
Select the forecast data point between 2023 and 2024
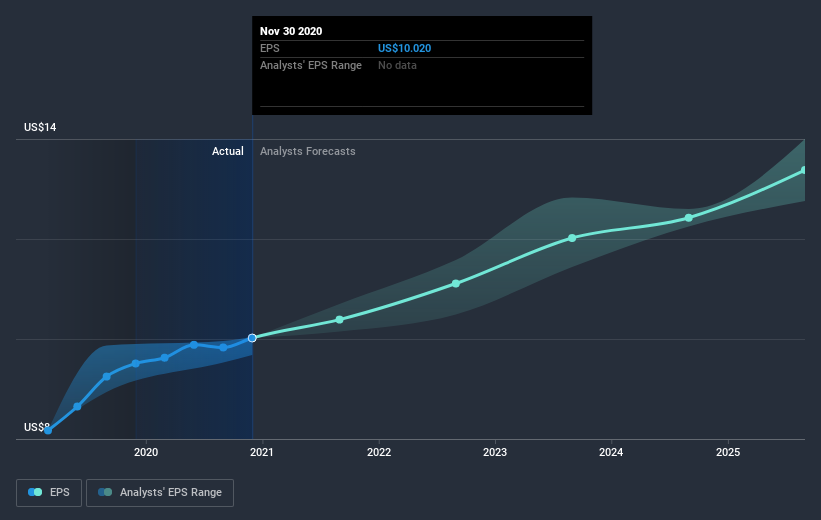(x=572, y=238)
